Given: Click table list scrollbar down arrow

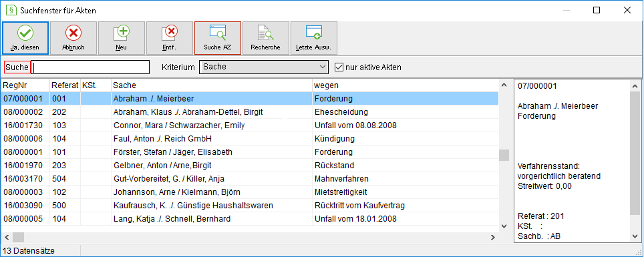Looking at the screenshot, I should coord(504,226).
